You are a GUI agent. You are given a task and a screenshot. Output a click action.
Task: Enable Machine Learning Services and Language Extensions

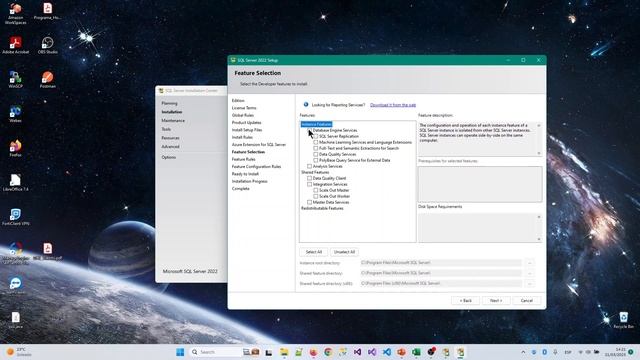316,142
